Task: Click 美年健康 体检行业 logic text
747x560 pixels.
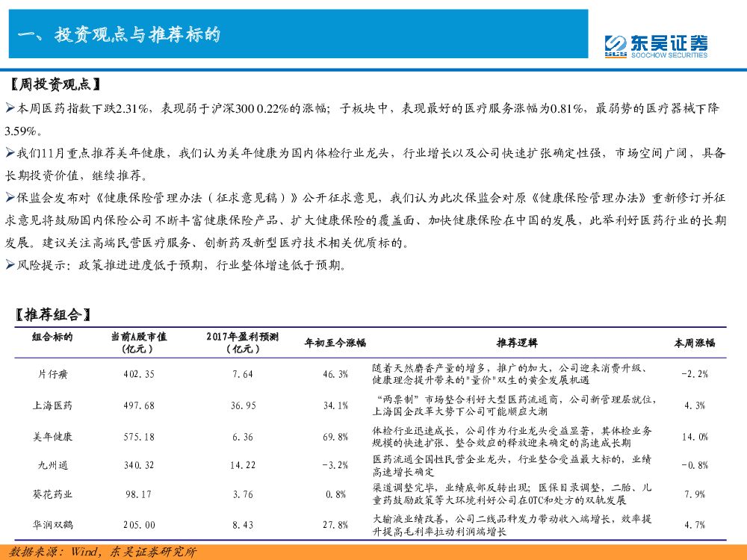Action: [x=512, y=437]
